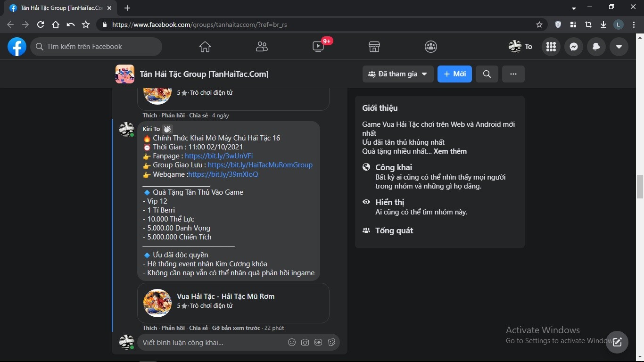Open the lower Vua Hải Tặc link preview card
Screen dimensions: 644x362
[233, 303]
